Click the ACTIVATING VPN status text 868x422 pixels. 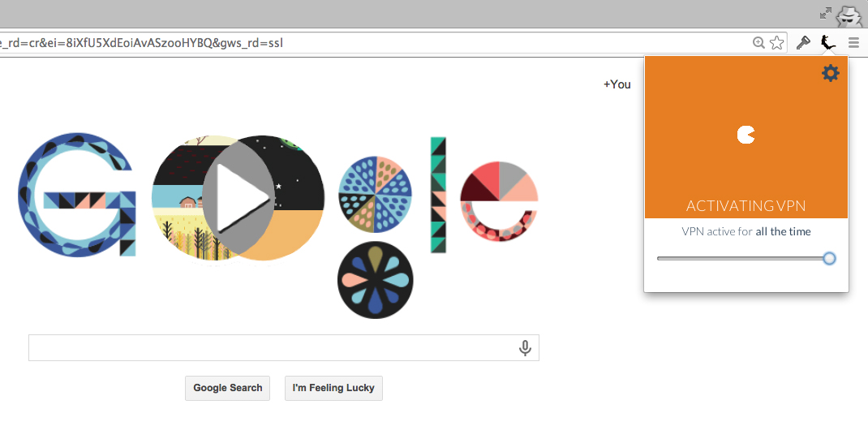tap(746, 206)
